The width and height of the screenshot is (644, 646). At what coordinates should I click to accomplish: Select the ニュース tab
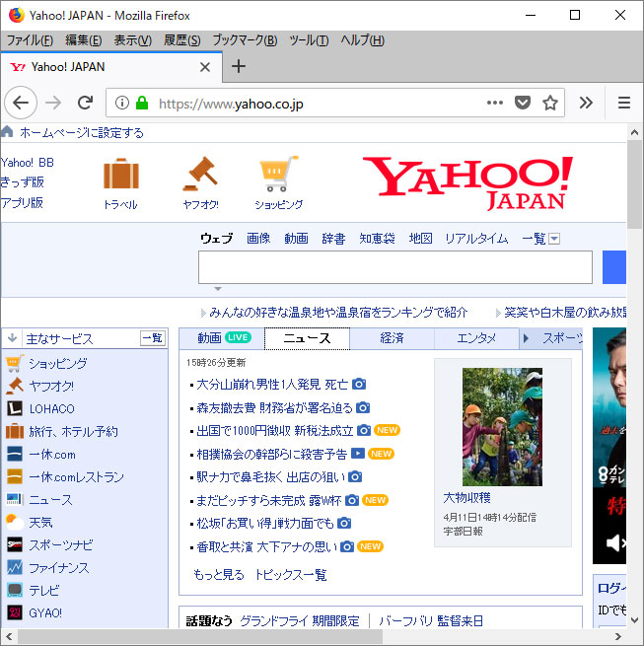(x=307, y=338)
